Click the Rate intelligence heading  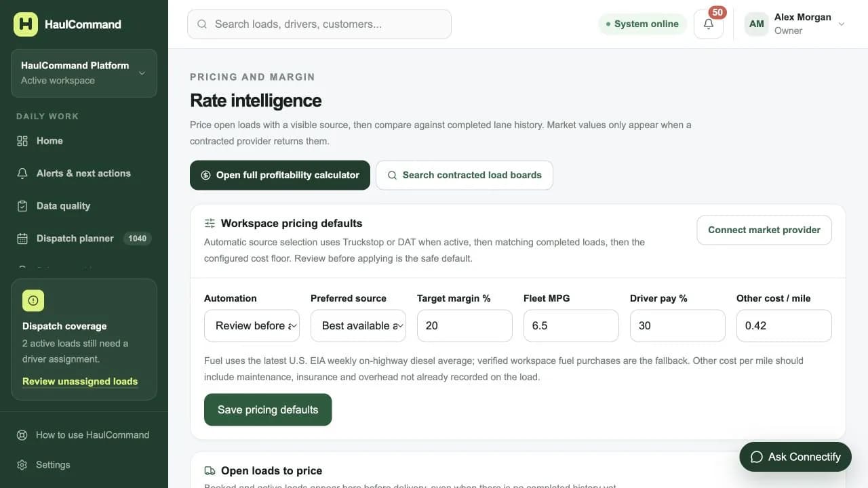pyautogui.click(x=256, y=100)
